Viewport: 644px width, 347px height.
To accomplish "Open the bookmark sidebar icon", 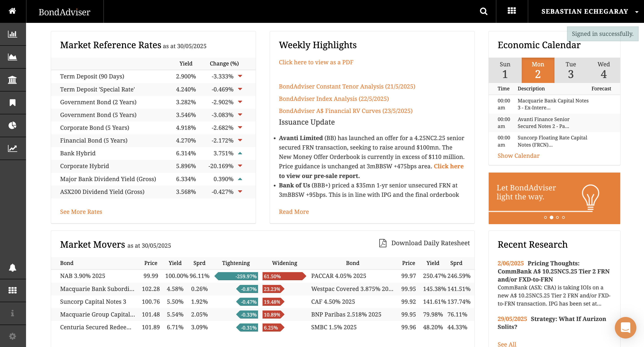I will pyautogui.click(x=12, y=103).
